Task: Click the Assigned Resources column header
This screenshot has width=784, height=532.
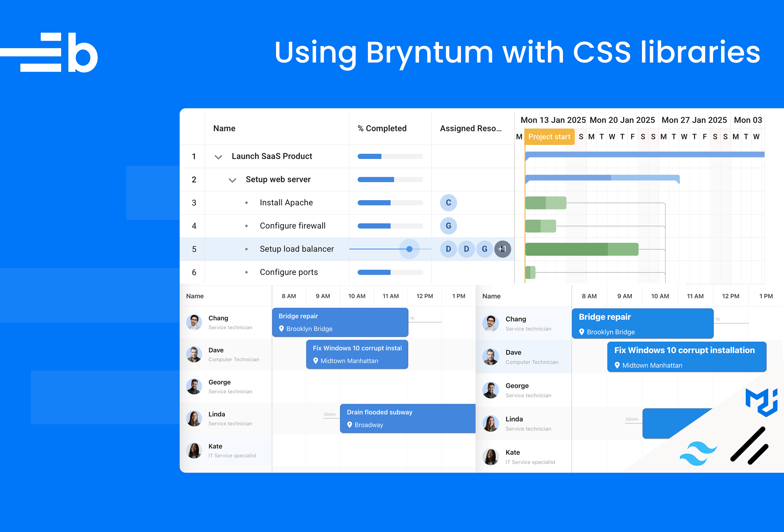Action: click(x=470, y=128)
